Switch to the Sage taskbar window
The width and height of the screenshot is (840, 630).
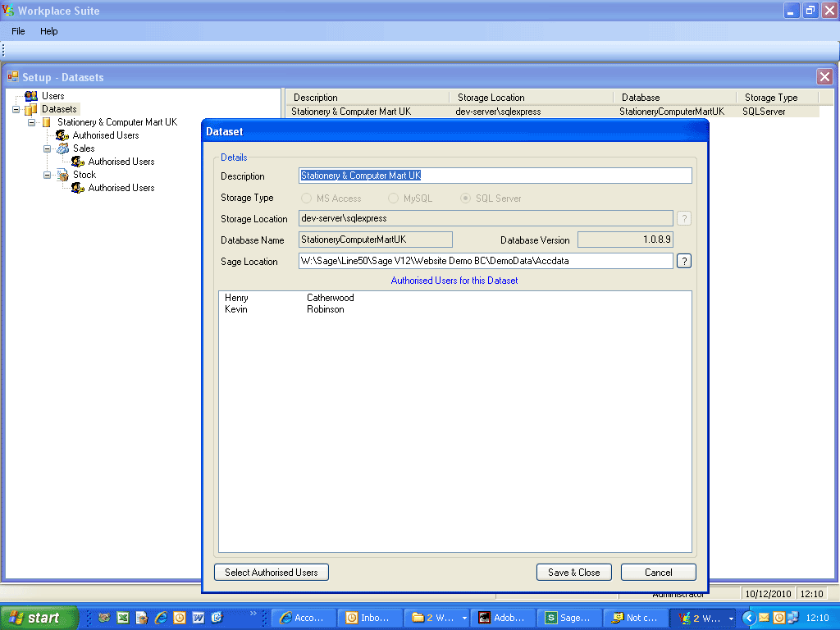click(x=568, y=618)
